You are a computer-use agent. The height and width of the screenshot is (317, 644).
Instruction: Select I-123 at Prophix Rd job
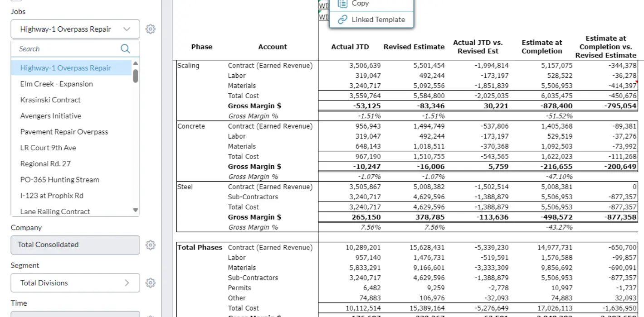click(72, 196)
